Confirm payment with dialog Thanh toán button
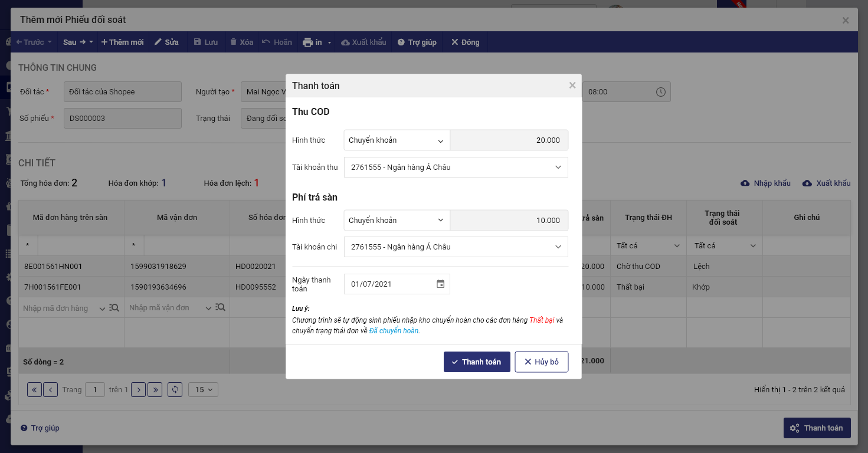The width and height of the screenshot is (868, 453). click(476, 362)
